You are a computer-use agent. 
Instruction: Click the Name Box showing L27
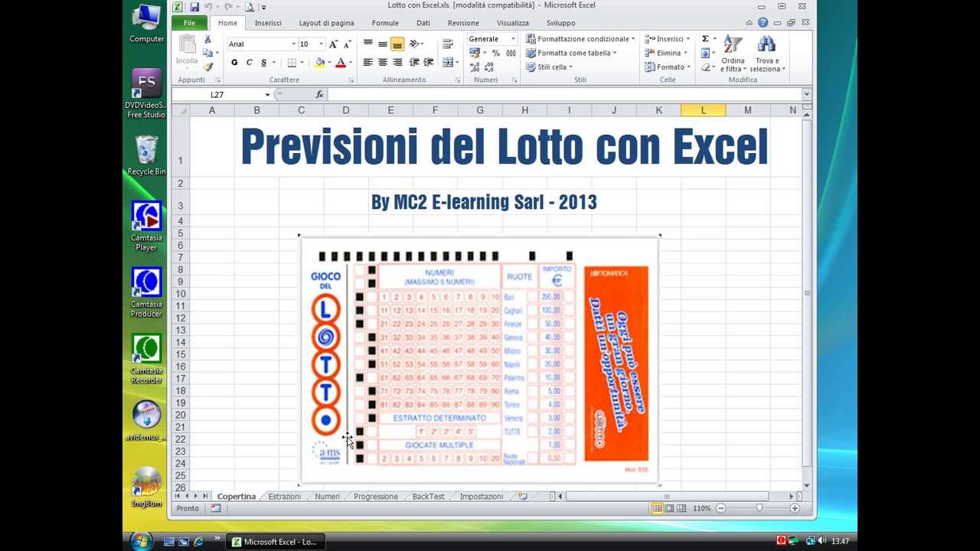(x=217, y=95)
